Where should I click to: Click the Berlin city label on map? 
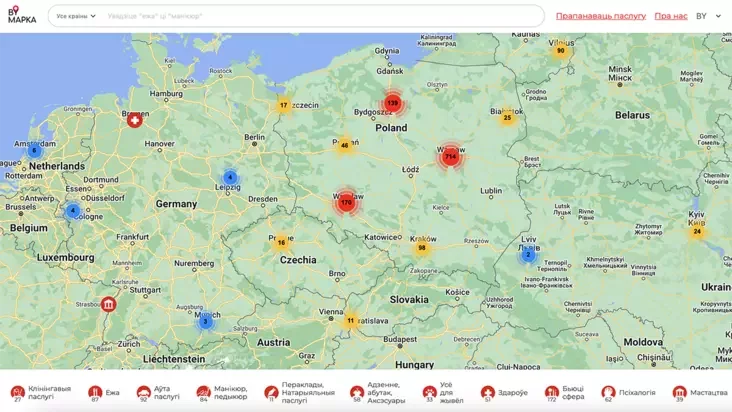pos(254,137)
